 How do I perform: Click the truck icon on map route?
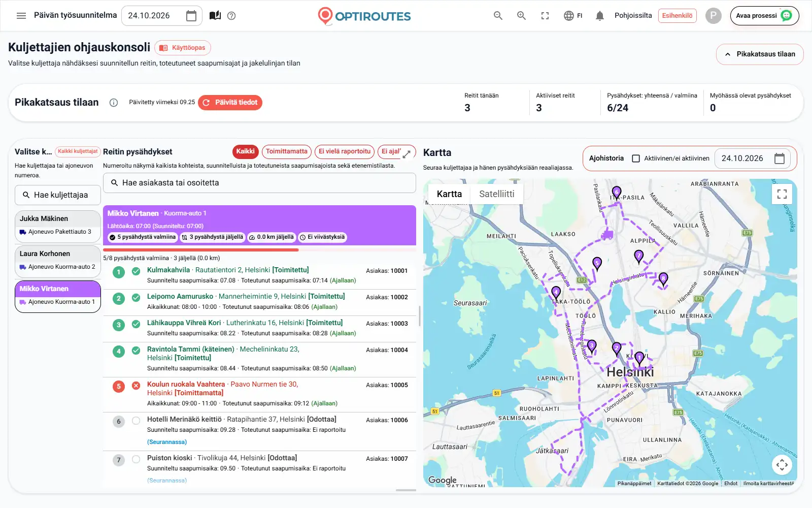(x=607, y=235)
